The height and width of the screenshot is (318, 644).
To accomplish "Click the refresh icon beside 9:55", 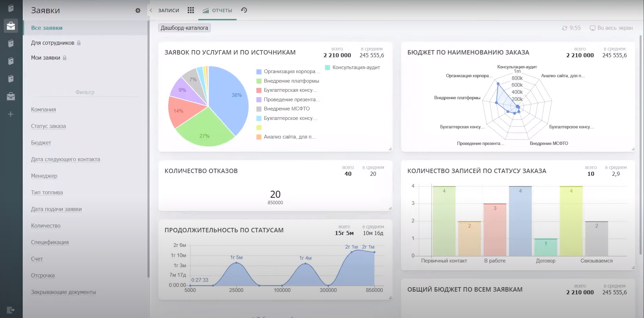I will point(564,28).
